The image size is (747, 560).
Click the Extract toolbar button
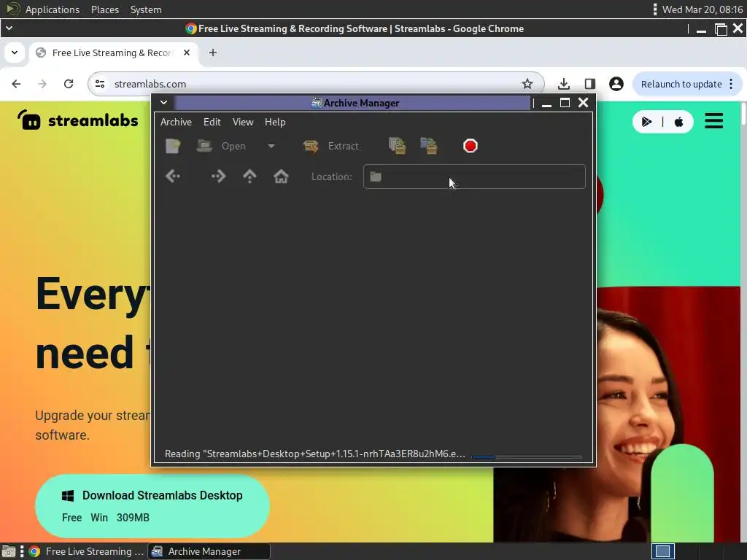coord(332,146)
